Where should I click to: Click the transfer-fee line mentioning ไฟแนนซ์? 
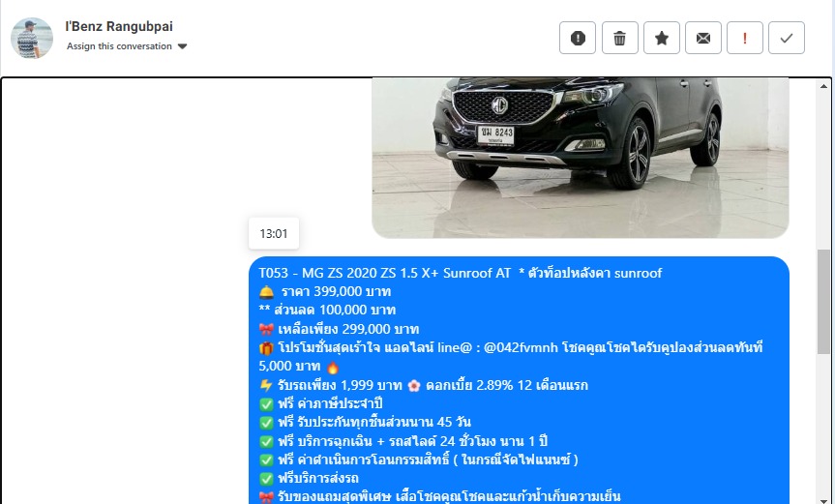419,460
